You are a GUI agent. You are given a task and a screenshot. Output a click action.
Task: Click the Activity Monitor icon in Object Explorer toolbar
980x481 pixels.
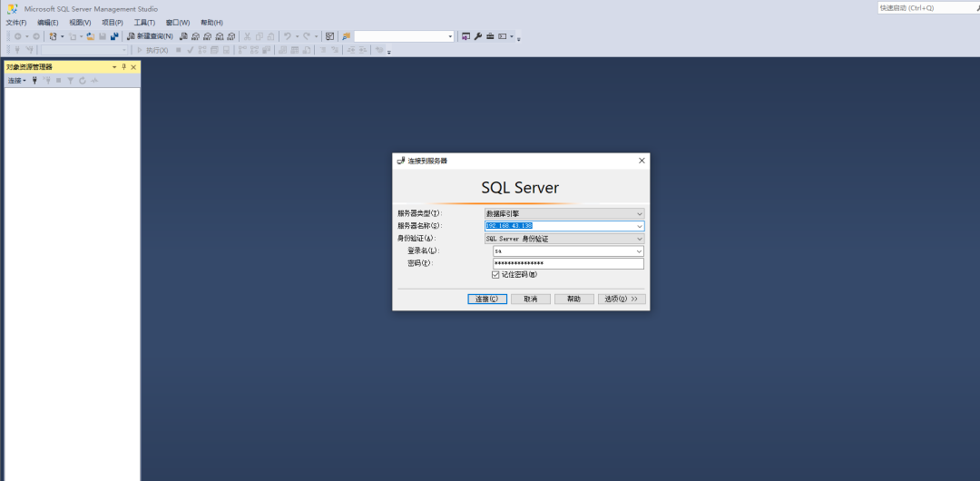click(94, 80)
